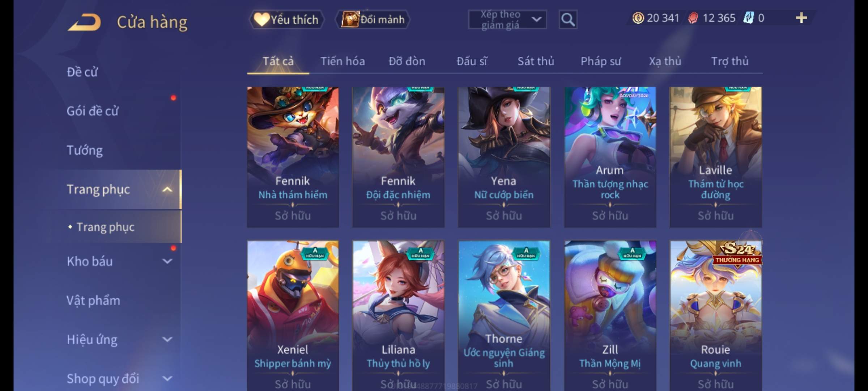Tap the red ruby currency icon
Viewport: 868px width, 391px height.
coord(693,18)
